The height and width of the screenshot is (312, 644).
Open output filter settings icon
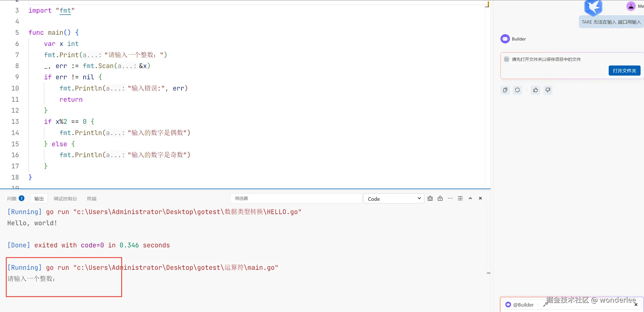click(460, 198)
